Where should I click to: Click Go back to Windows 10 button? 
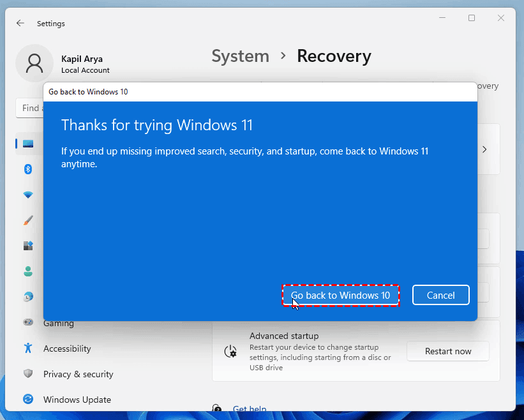click(x=341, y=296)
